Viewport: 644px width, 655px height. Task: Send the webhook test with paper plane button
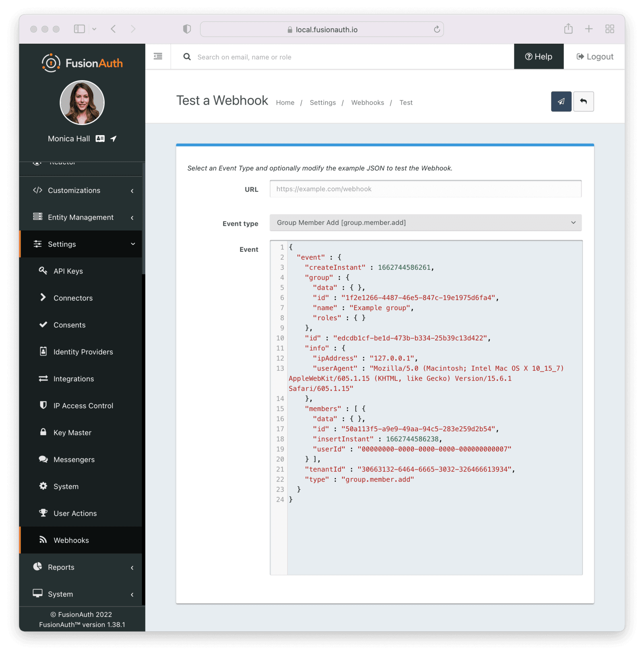[561, 101]
